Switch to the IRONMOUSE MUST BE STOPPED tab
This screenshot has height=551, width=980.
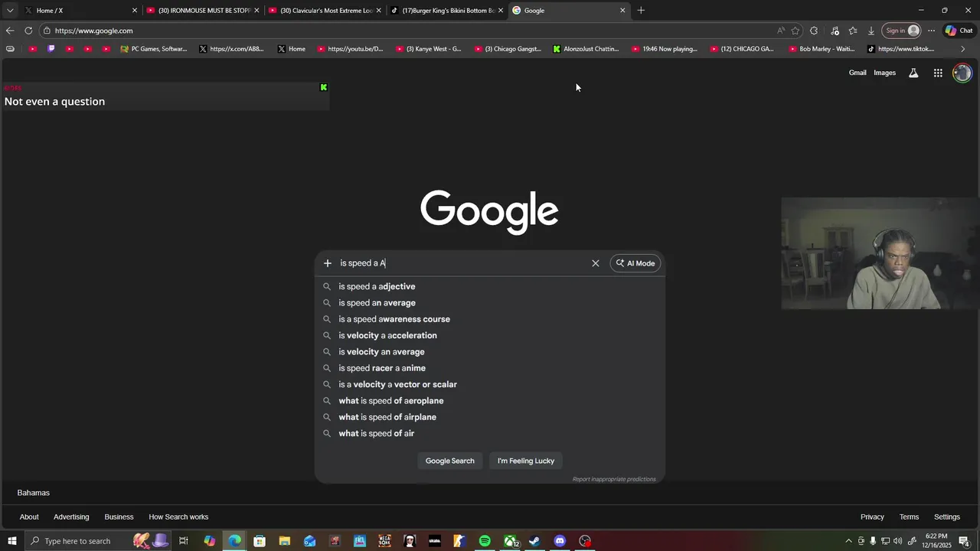203,11
